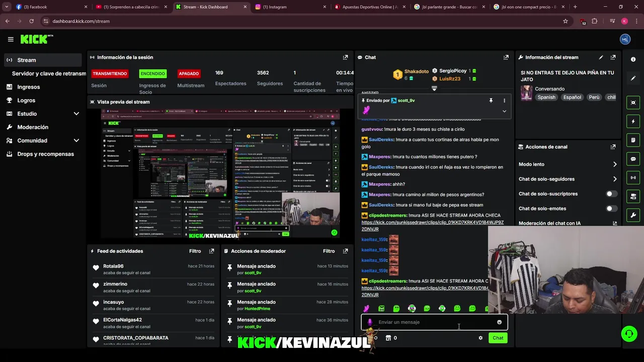Open Servidor y clave de retransmisión
The width and height of the screenshot is (644, 362).
[x=49, y=73]
